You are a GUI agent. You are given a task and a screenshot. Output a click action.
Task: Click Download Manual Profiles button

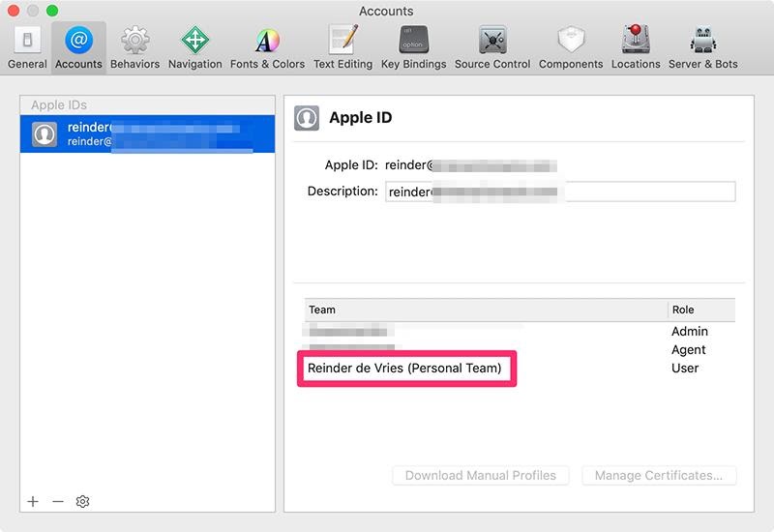point(480,476)
